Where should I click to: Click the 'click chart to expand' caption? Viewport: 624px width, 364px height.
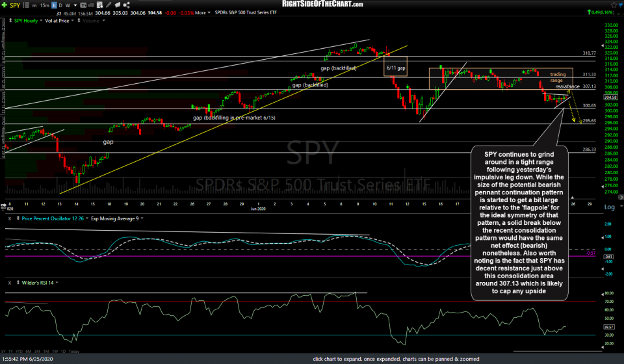coord(396,359)
